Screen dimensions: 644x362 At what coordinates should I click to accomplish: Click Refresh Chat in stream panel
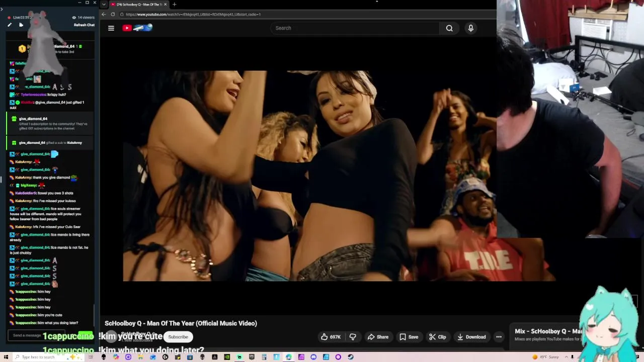(84, 25)
